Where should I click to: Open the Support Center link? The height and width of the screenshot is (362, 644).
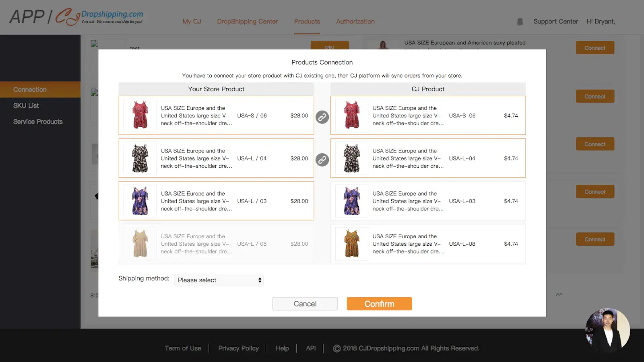click(x=555, y=21)
